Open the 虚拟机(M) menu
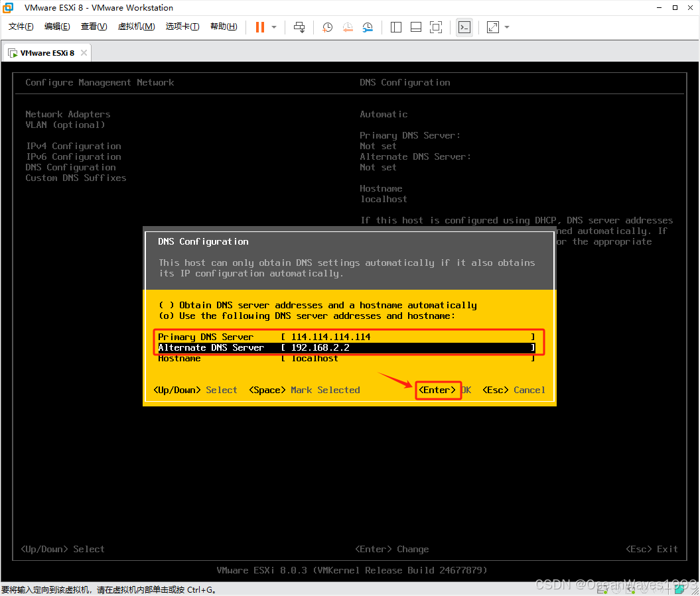700x596 pixels. [136, 27]
